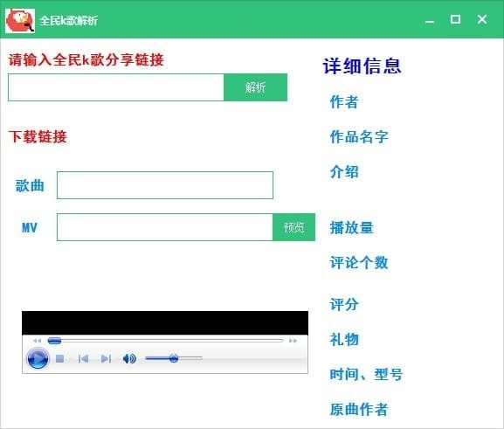Screen dimensions: 504x429
Task: Minimize the 全民k歌解析 window
Action: 430,21
